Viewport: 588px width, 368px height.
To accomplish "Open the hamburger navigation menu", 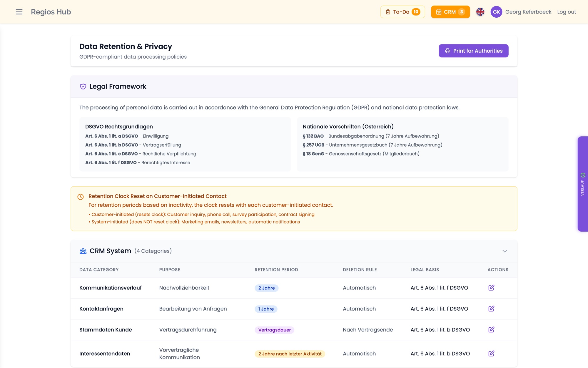I will pos(19,12).
